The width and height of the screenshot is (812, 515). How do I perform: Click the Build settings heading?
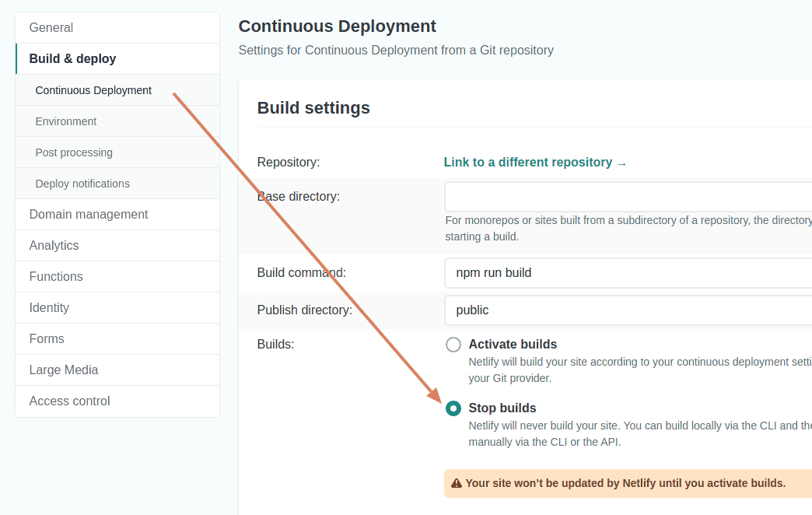pyautogui.click(x=313, y=108)
